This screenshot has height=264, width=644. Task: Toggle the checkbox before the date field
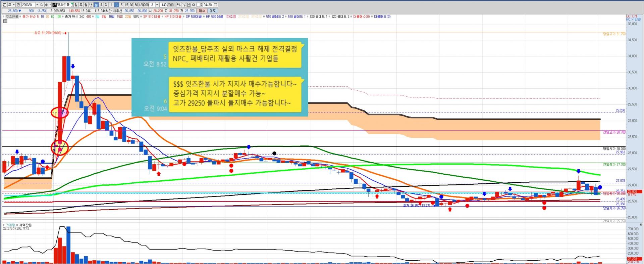click(199, 5)
